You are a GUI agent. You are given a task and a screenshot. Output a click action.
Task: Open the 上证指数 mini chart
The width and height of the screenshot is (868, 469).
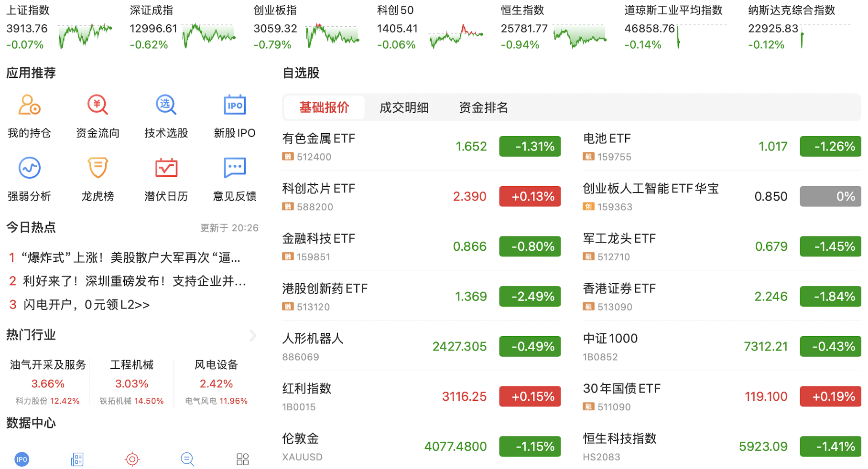[85, 35]
